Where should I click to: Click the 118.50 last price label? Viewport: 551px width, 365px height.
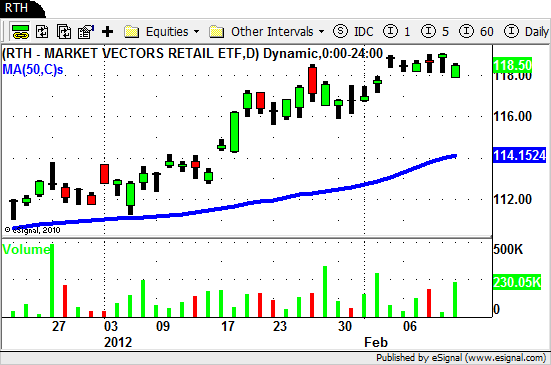(513, 65)
